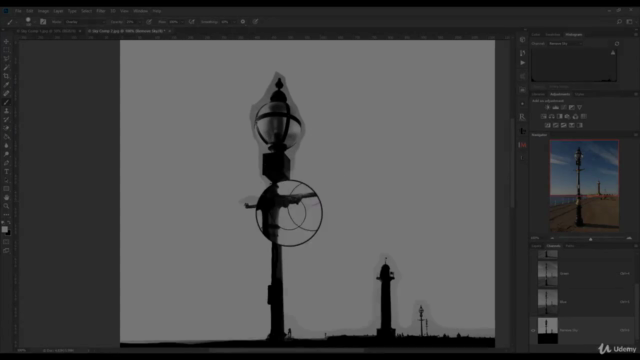Select the Pen tool

(6, 163)
